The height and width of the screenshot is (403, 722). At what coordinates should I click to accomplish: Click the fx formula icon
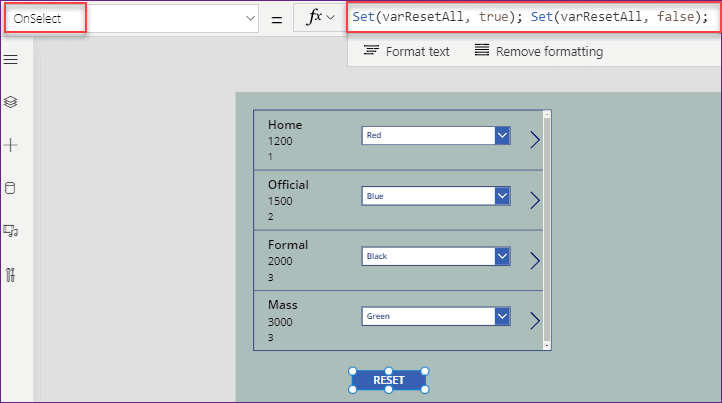(x=314, y=17)
